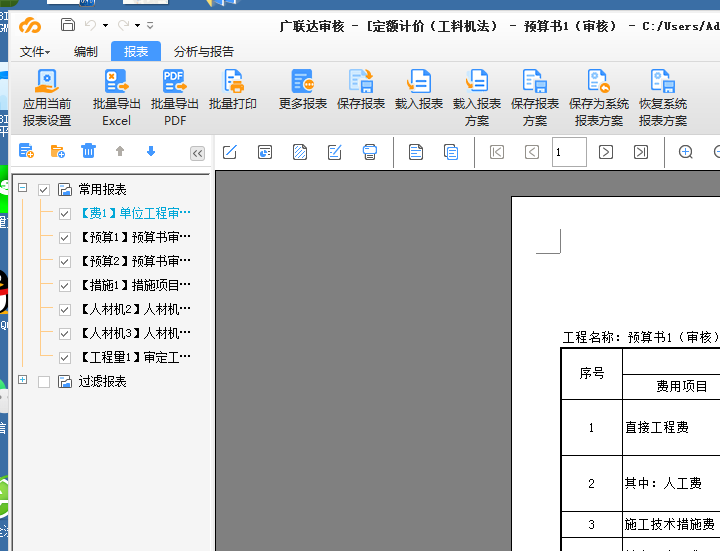Select report 【工程量1】审定工
This screenshot has height=551, width=720.
click(135, 357)
